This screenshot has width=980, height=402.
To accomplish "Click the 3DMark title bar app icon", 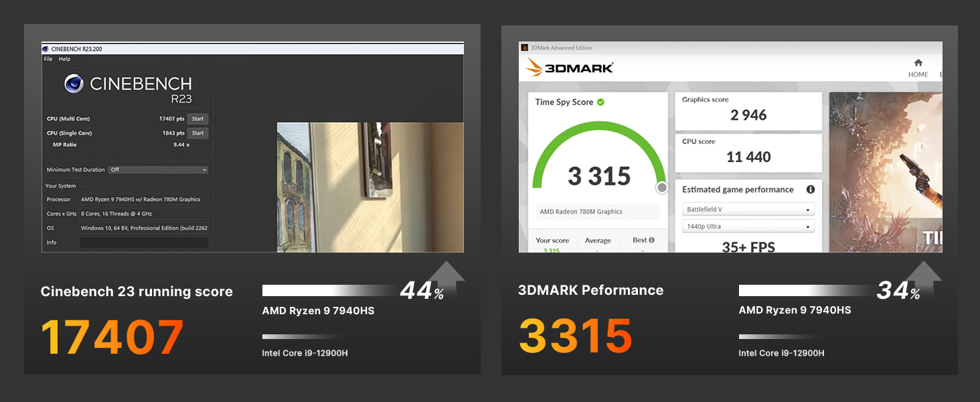I will [x=525, y=48].
